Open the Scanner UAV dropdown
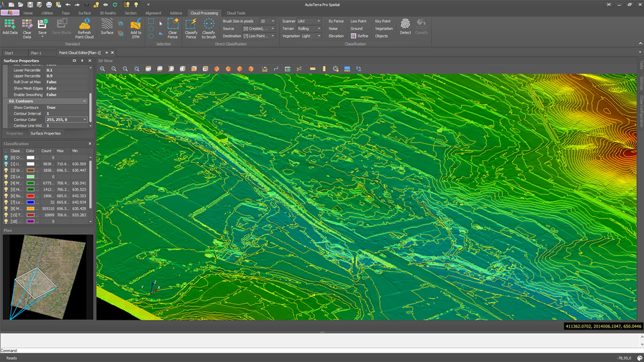Screen dimensions: 644x362 coord(319,21)
